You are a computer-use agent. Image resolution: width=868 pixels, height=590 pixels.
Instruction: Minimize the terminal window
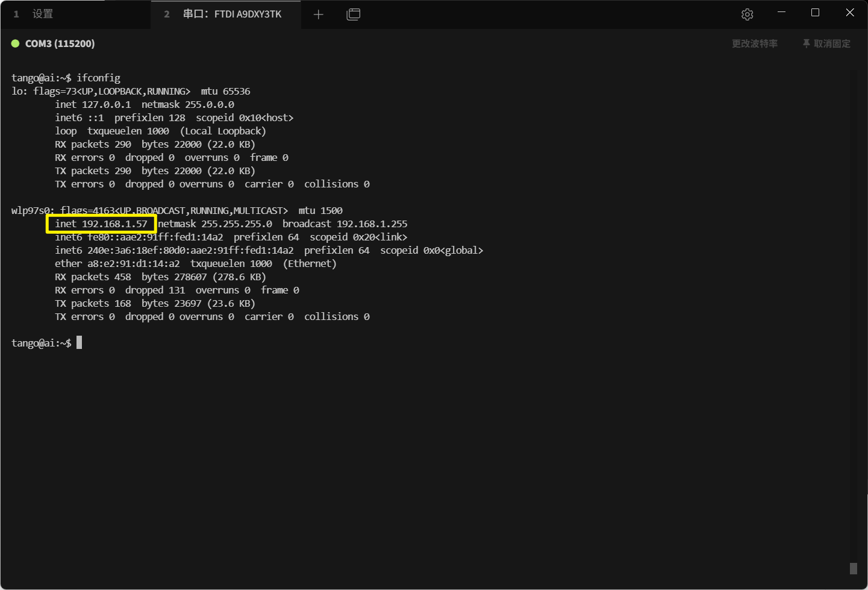[x=781, y=13]
